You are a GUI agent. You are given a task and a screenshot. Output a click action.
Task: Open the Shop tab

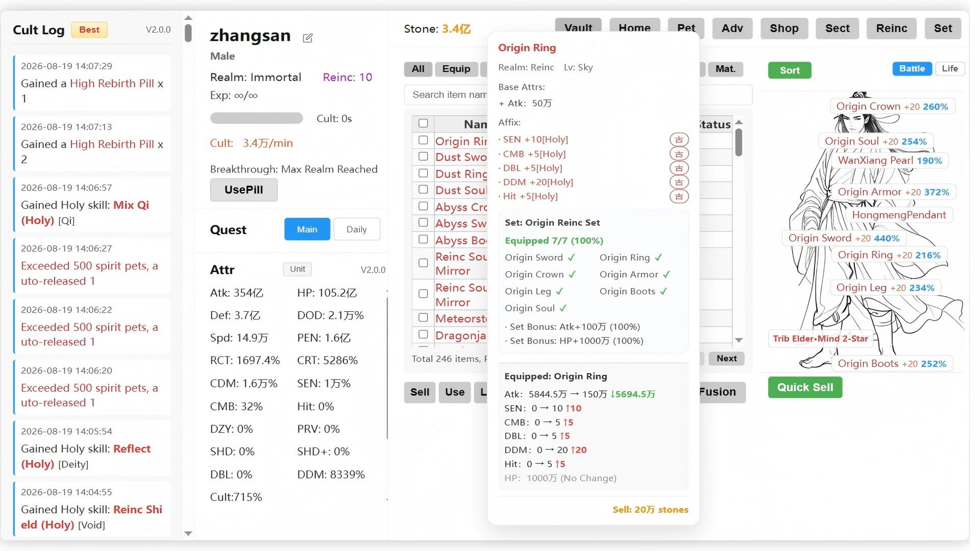pos(784,29)
